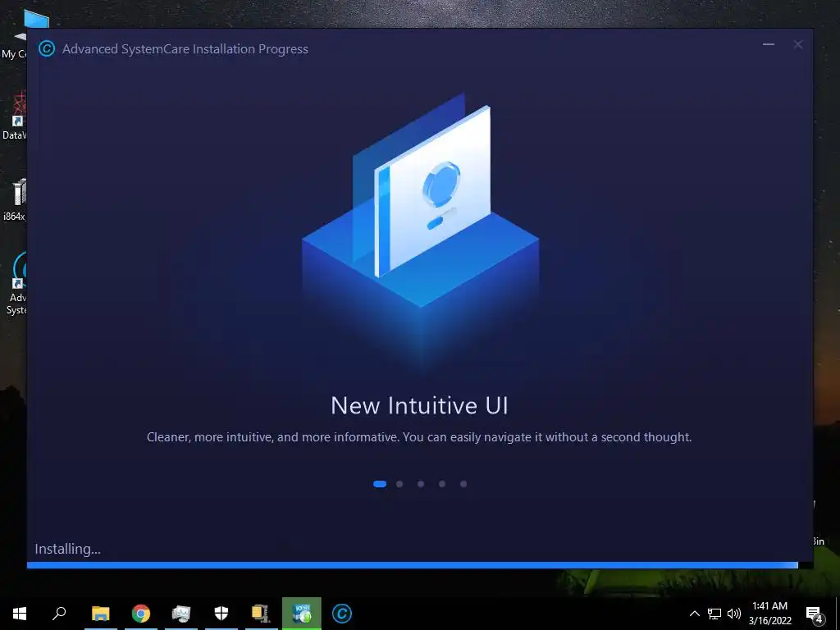Image resolution: width=840 pixels, height=630 pixels.
Task: Select the fourth slide indicator dot
Action: click(x=442, y=484)
